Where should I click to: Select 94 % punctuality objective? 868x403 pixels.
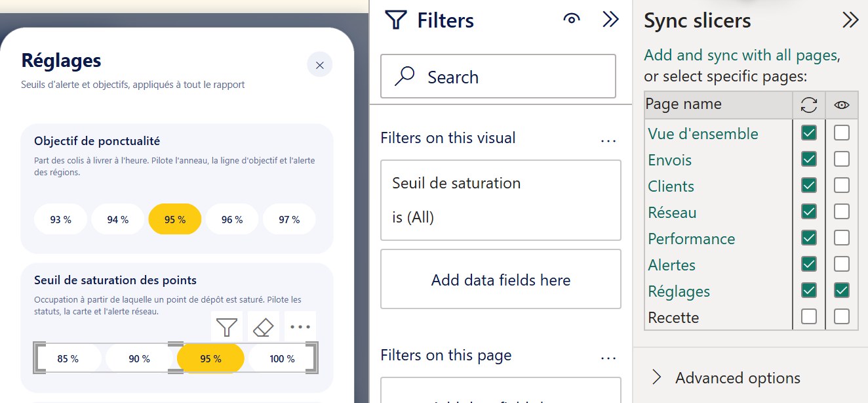tap(117, 219)
